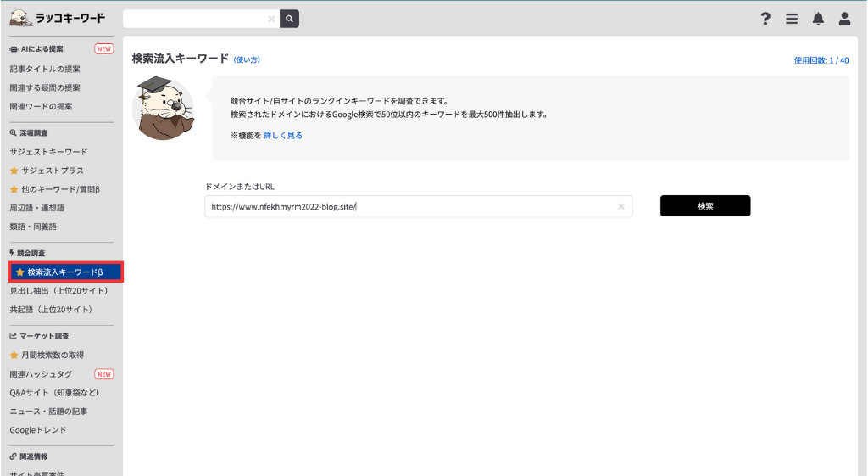Select 他のキーワード/質問β in sidebar
This screenshot has width=868, height=476.
click(x=60, y=189)
